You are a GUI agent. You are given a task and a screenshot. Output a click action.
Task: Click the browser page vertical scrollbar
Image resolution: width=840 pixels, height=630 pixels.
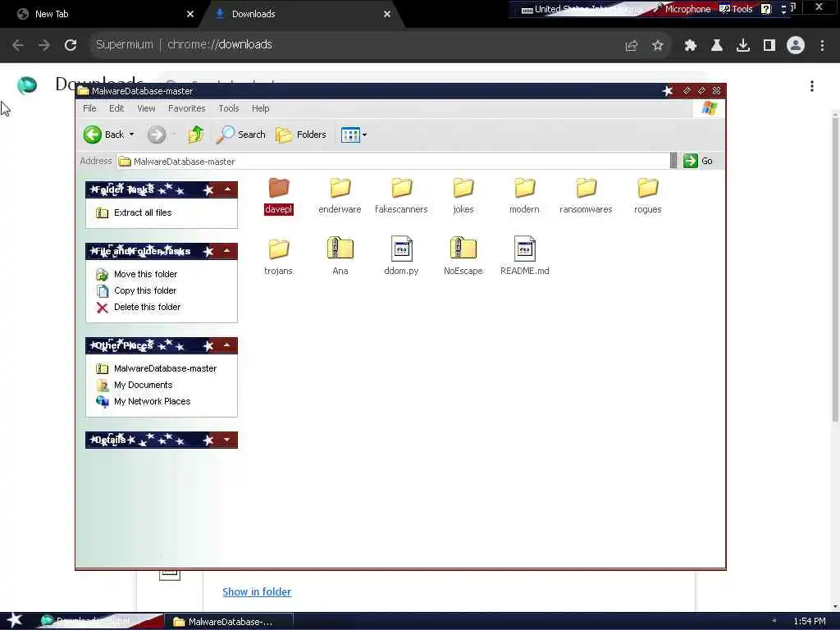[835, 268]
